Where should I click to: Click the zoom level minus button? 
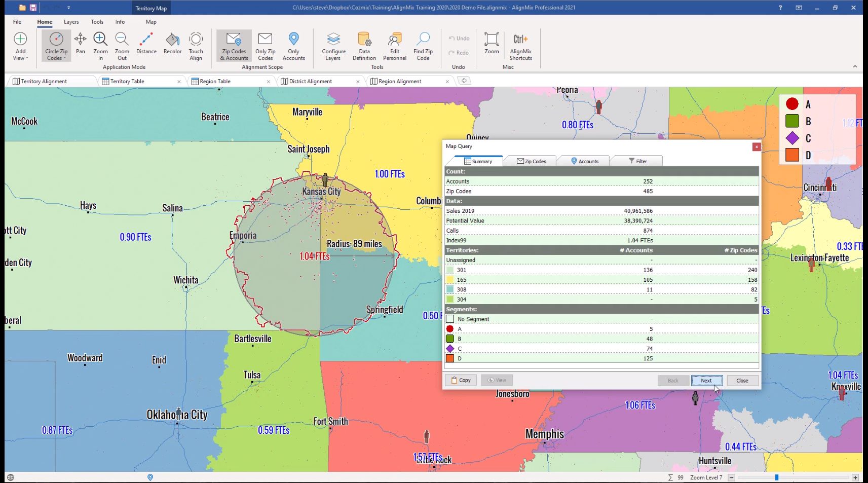[x=731, y=477]
